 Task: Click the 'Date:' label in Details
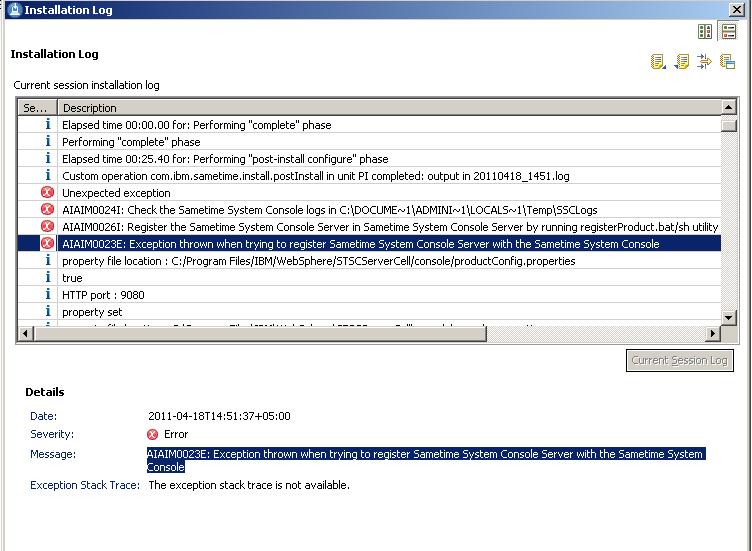click(x=43, y=416)
